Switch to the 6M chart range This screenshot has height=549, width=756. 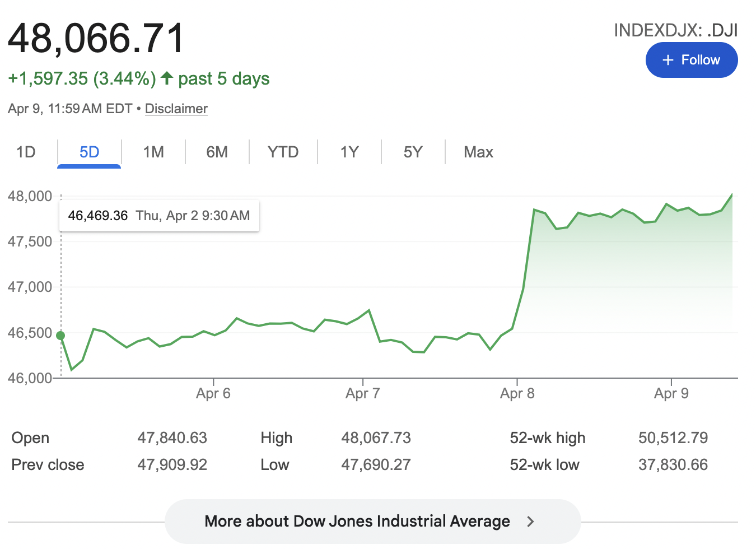pos(217,152)
